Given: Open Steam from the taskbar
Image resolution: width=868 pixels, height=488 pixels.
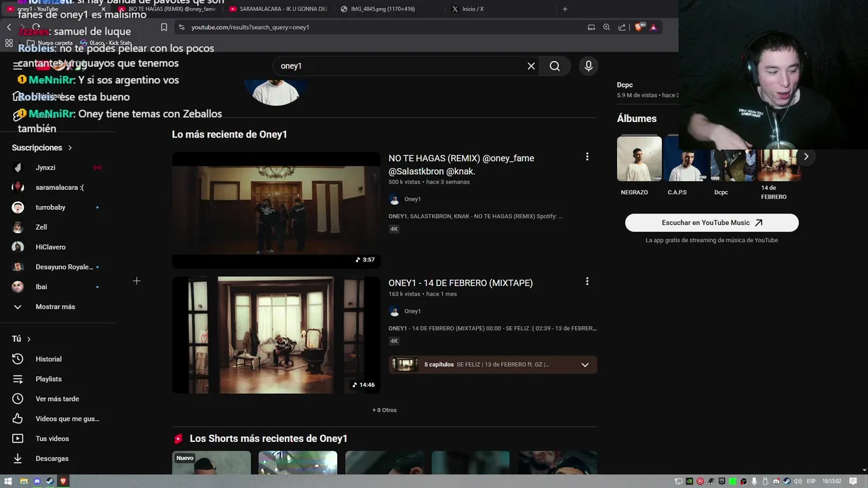Looking at the screenshot, I should click(x=50, y=481).
